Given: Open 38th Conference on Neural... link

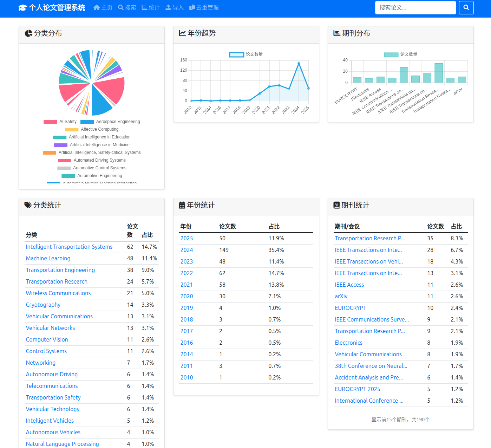Looking at the screenshot, I should [x=371, y=366].
